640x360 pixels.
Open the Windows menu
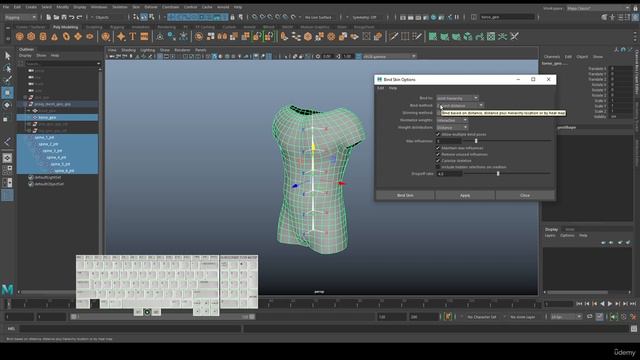pos(99,7)
